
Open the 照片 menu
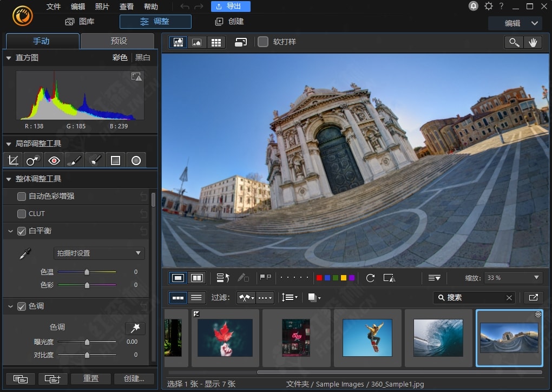[x=102, y=6]
